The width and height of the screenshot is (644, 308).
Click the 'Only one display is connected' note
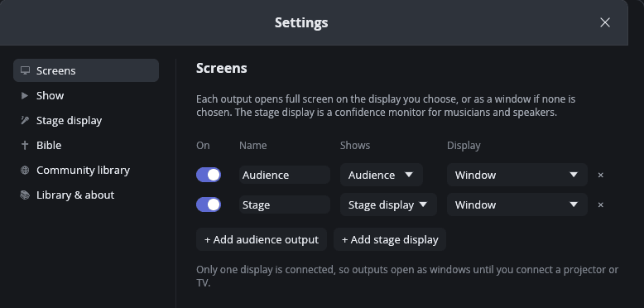tap(407, 276)
